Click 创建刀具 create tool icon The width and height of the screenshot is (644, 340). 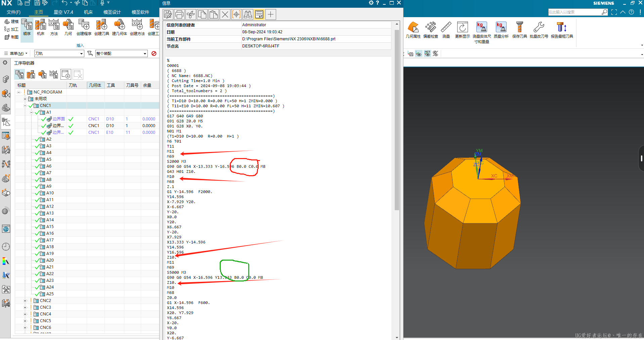(x=102, y=28)
